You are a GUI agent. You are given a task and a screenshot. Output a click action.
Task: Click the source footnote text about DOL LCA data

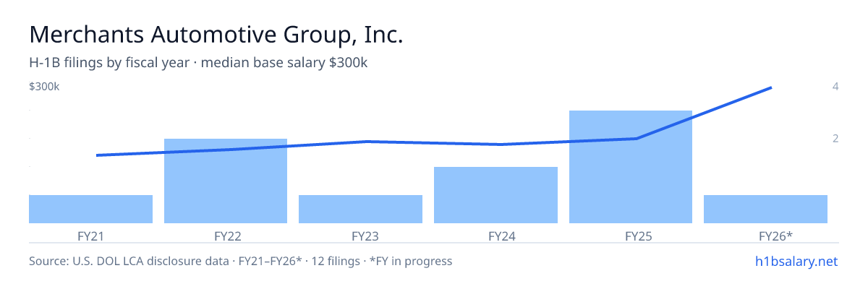pyautogui.click(x=241, y=261)
